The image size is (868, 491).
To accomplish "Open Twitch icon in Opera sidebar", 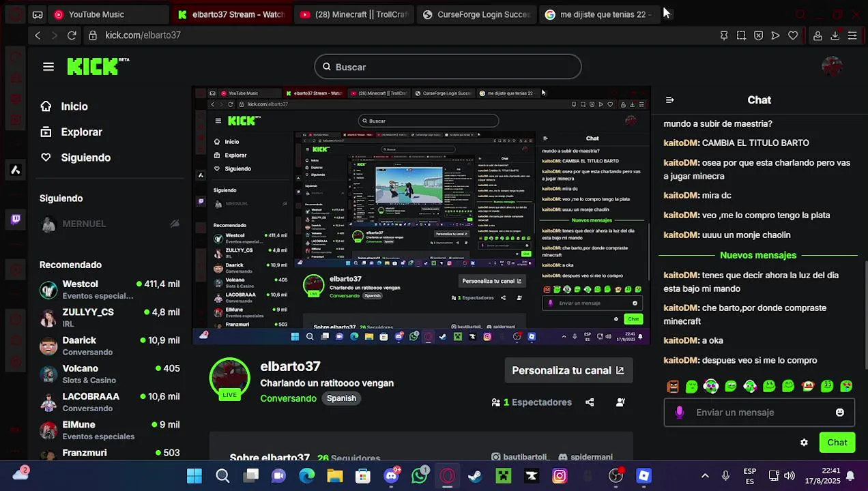I will [x=15, y=220].
